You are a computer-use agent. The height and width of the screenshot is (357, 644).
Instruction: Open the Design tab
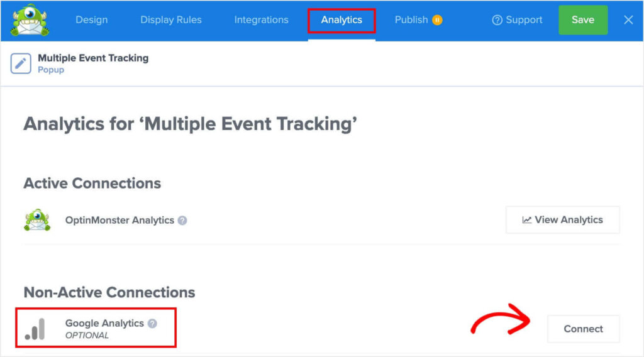(x=92, y=20)
